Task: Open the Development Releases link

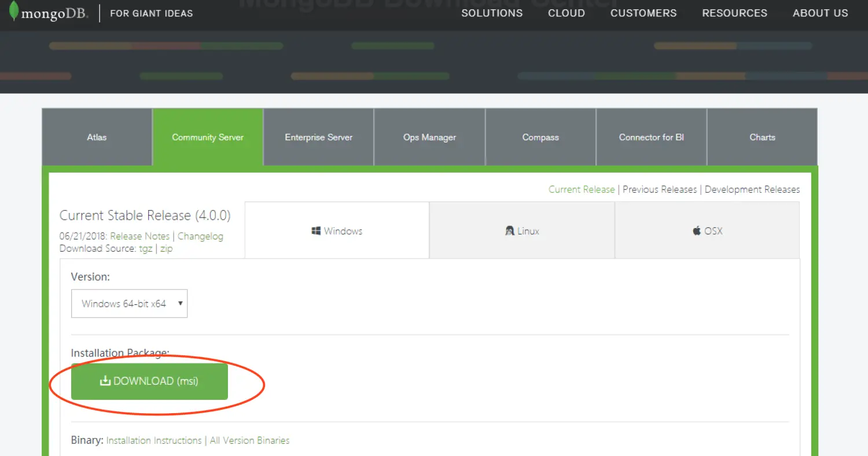Action: [x=752, y=189]
